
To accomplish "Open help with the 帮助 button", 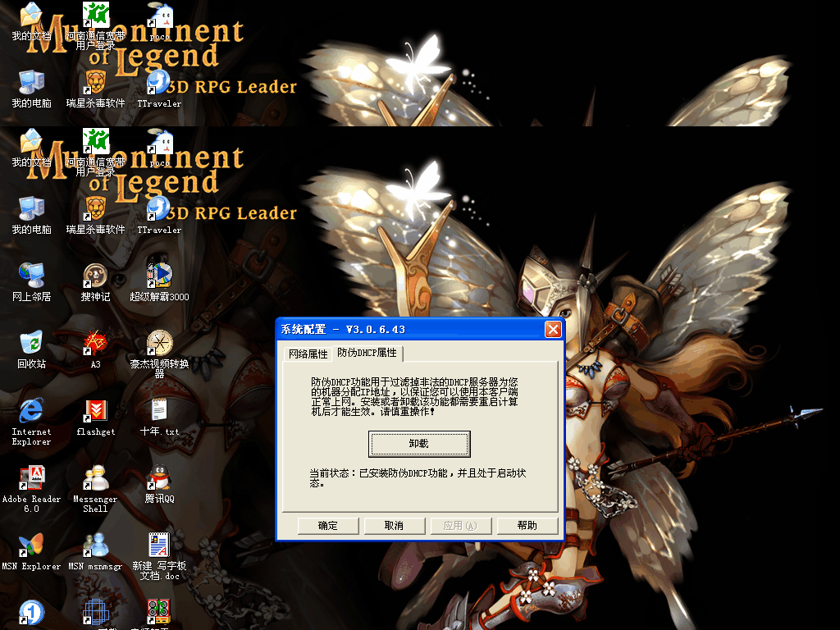I will (527, 526).
